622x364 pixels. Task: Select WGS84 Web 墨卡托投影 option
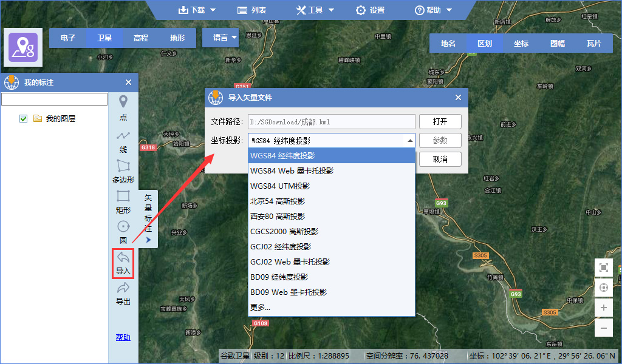pos(332,170)
